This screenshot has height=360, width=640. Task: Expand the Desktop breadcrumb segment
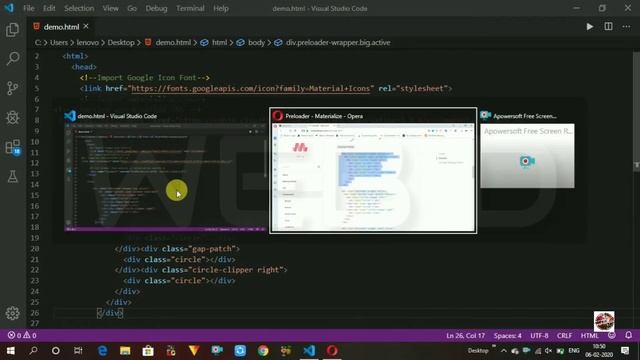(121, 42)
